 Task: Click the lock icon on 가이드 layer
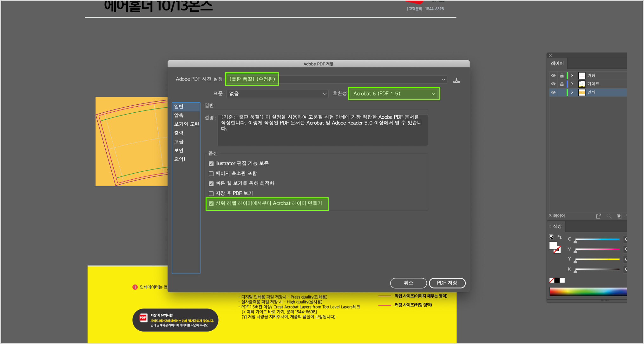pos(562,84)
